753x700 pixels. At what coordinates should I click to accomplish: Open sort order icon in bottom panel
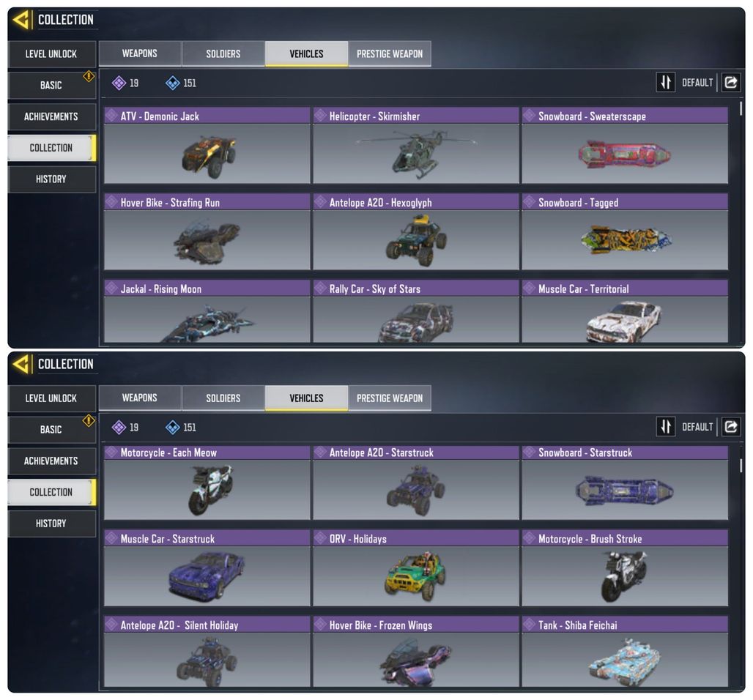[666, 426]
